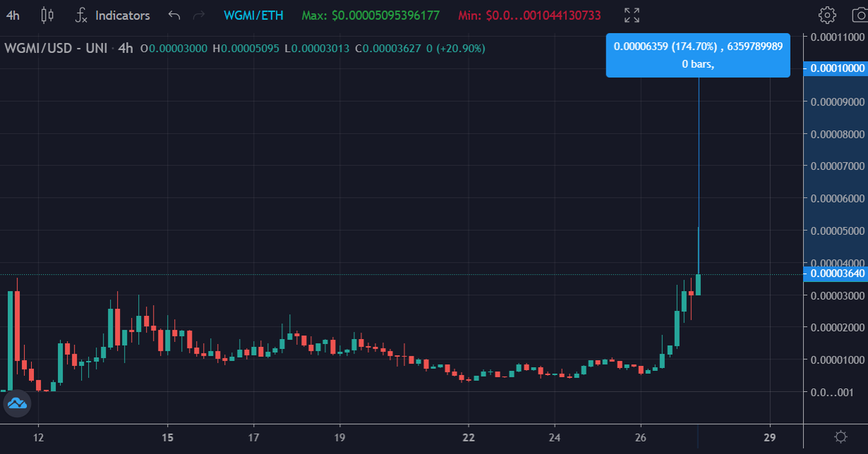Image resolution: width=868 pixels, height=454 pixels.
Task: Open chart settings gear
Action: [x=827, y=14]
